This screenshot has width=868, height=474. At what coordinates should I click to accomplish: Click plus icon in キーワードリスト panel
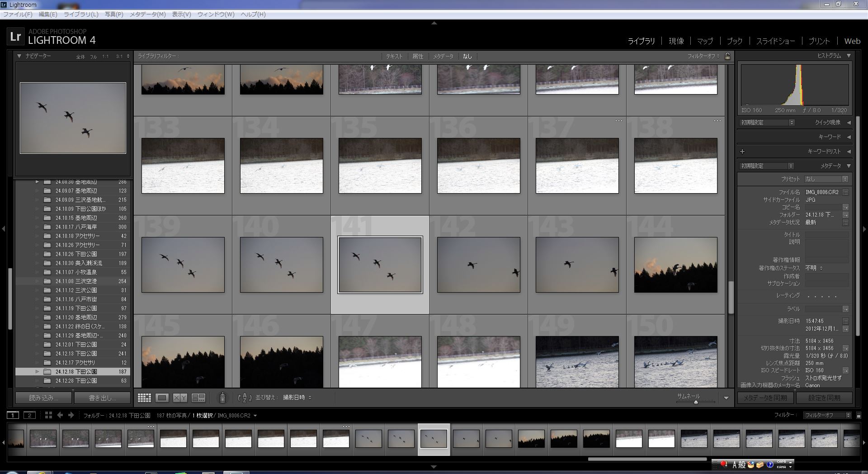742,152
